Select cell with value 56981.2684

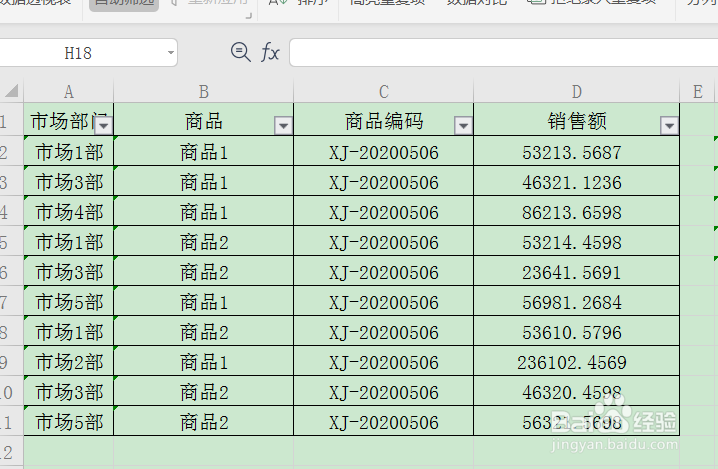click(577, 301)
